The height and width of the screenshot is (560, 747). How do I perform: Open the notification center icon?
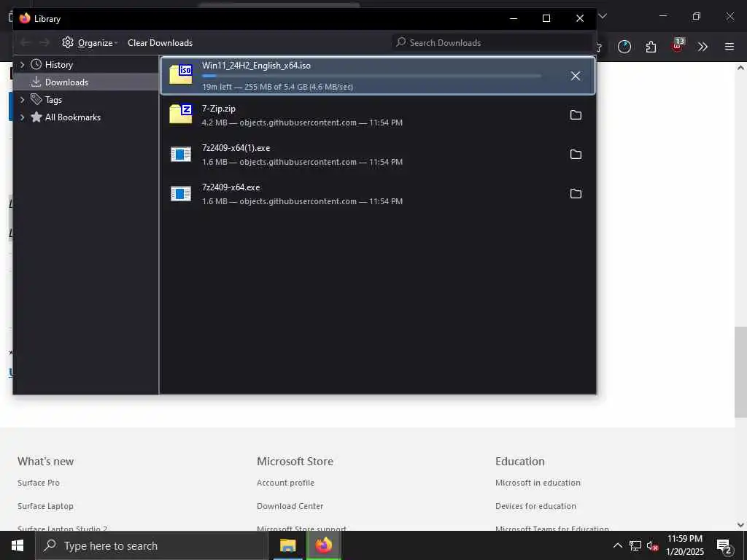tap(724, 546)
